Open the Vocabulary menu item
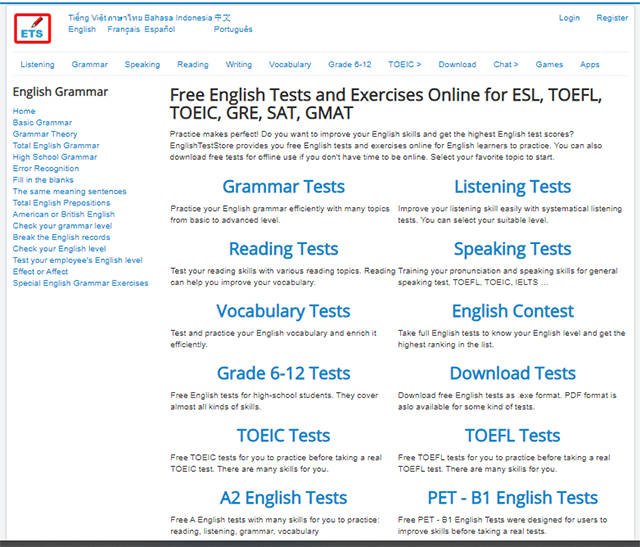 (290, 64)
